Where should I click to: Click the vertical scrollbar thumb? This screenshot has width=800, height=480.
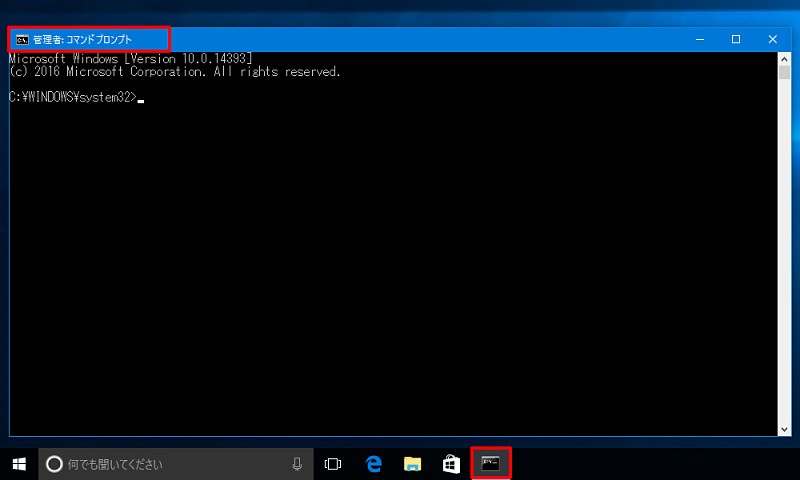(784, 72)
